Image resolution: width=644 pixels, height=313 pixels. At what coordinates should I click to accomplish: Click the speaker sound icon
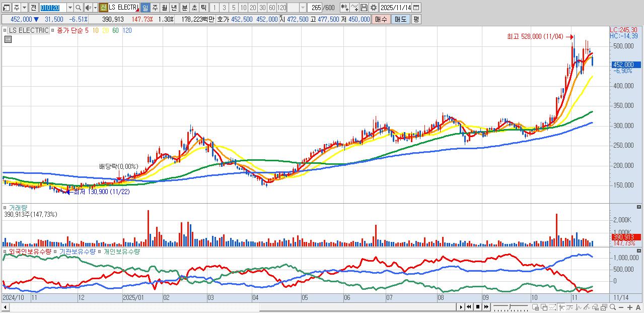pyautogui.click(x=88, y=8)
